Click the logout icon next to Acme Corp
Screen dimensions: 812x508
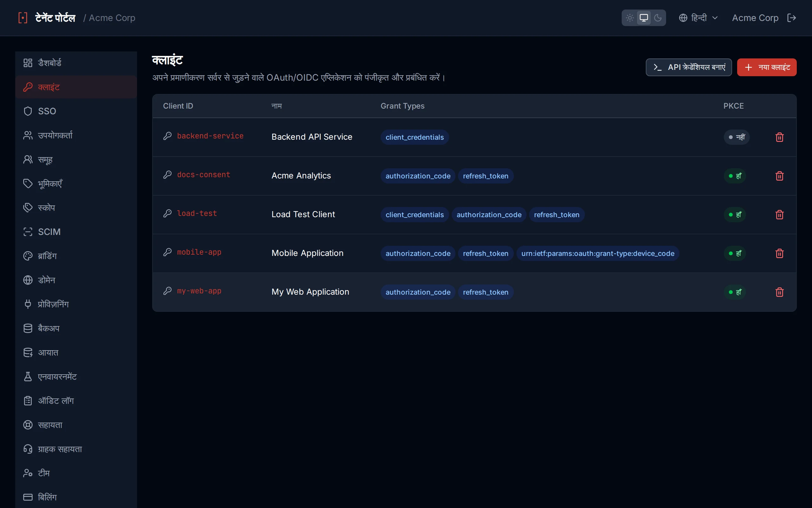click(x=791, y=18)
